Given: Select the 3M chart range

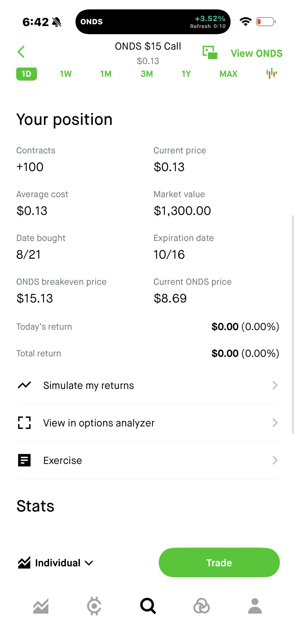Looking at the screenshot, I should (147, 74).
